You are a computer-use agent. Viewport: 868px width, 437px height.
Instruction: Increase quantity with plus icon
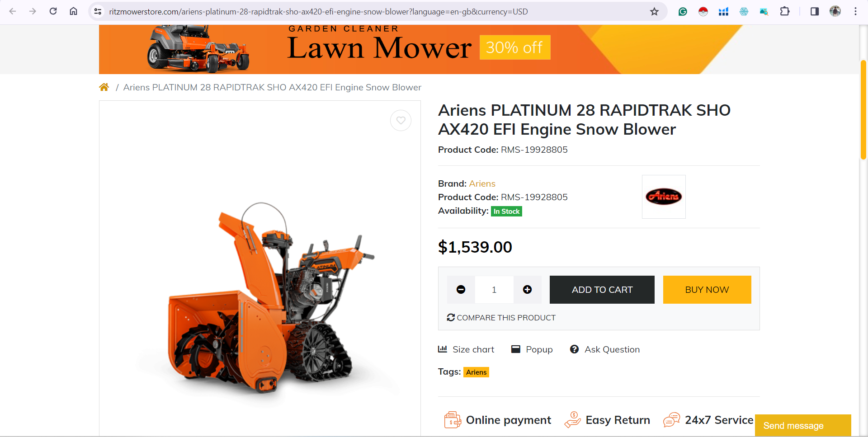527,290
